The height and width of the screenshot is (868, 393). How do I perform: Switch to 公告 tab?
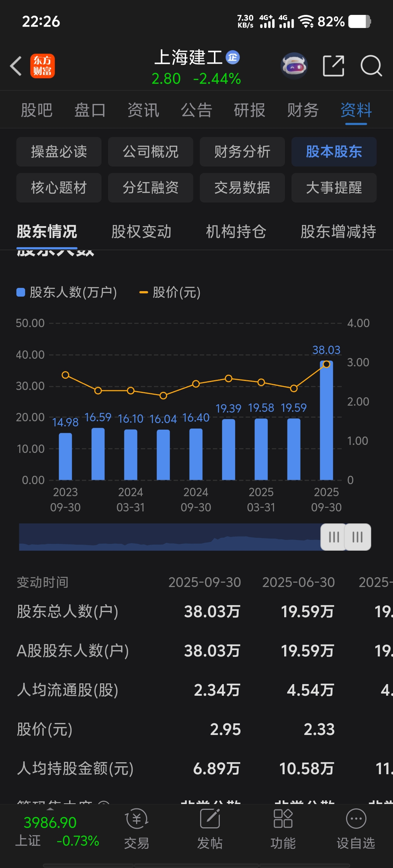coord(196,110)
